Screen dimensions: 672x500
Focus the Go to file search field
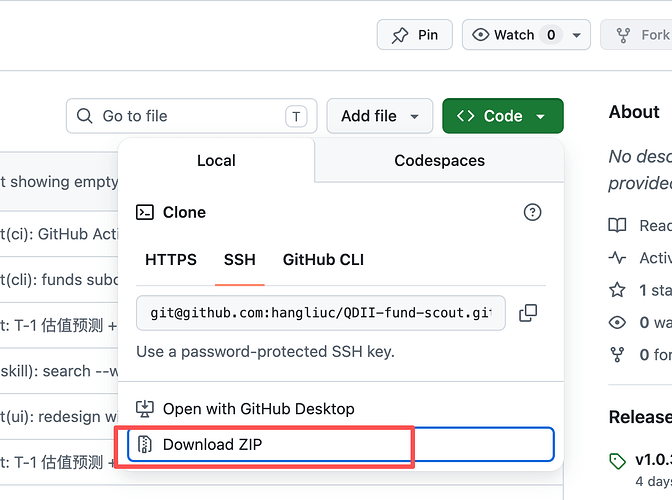click(191, 116)
